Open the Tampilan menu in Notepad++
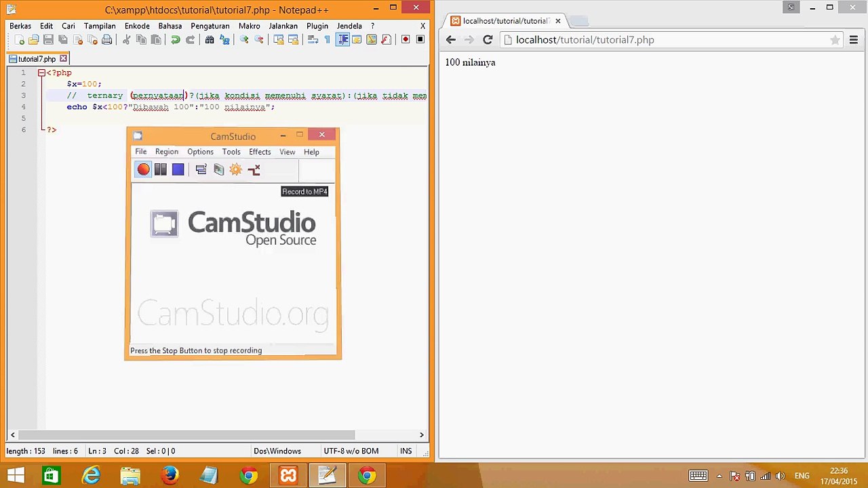The image size is (868, 488). [100, 26]
